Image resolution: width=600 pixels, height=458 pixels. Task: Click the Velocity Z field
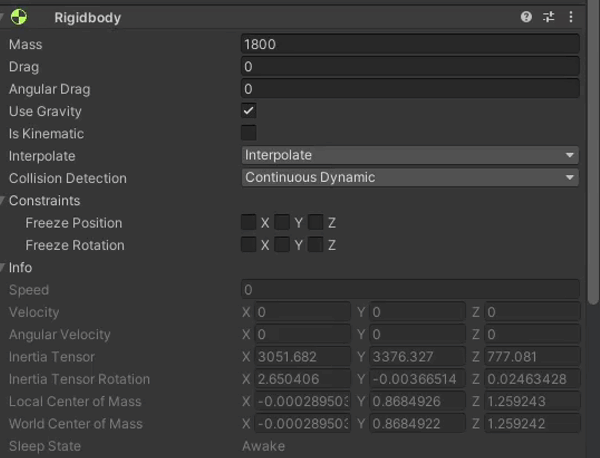(x=532, y=312)
